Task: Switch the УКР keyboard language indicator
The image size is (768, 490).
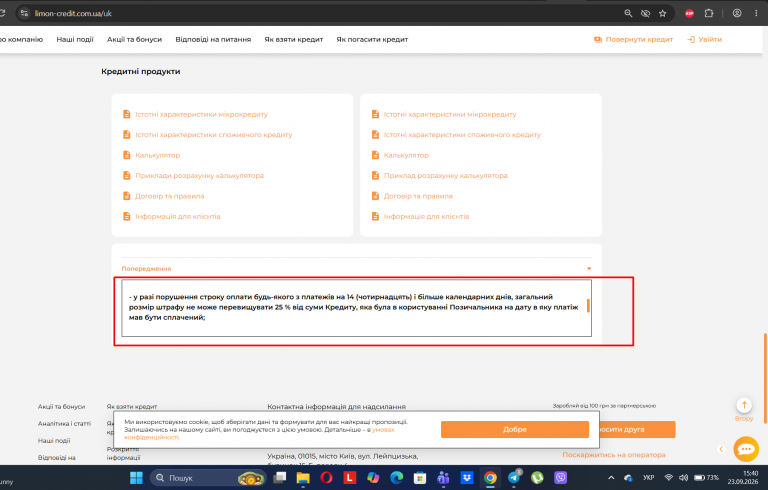Action: click(648, 478)
